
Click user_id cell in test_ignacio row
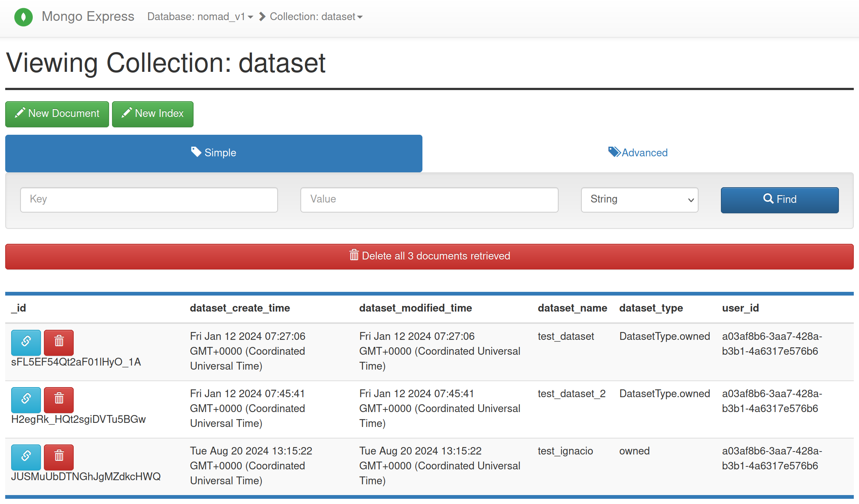pyautogui.click(x=772, y=459)
